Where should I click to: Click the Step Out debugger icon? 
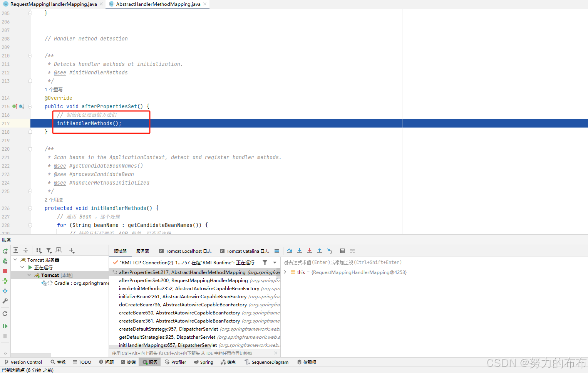point(320,251)
